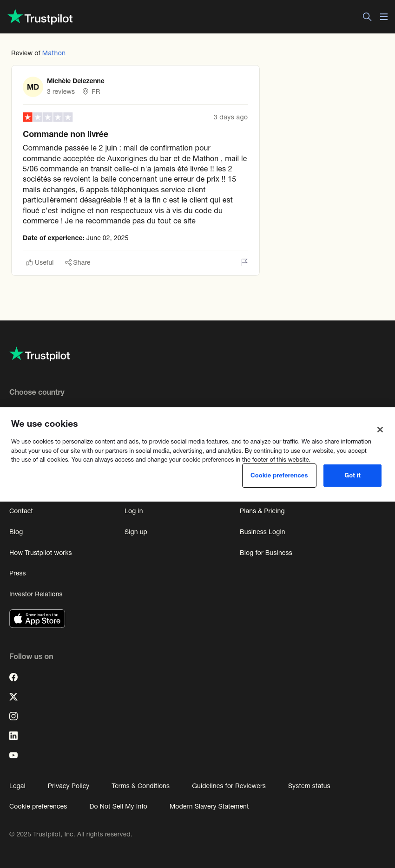This screenshot has width=395, height=868.
Task: Click the 2025 copyright notice
Action: point(71,834)
